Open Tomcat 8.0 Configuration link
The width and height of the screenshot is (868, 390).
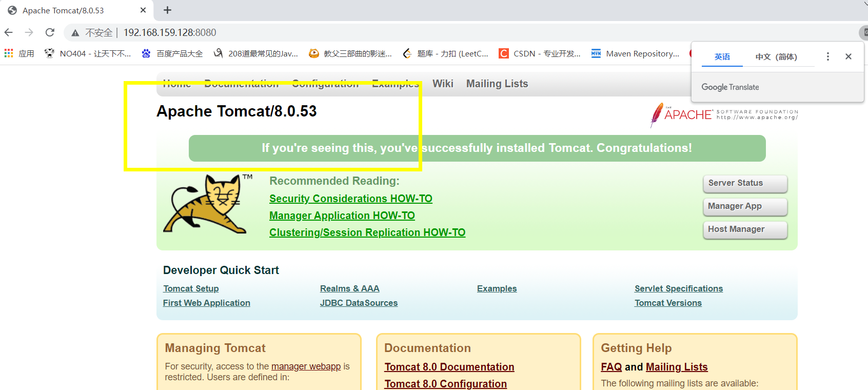[446, 384]
